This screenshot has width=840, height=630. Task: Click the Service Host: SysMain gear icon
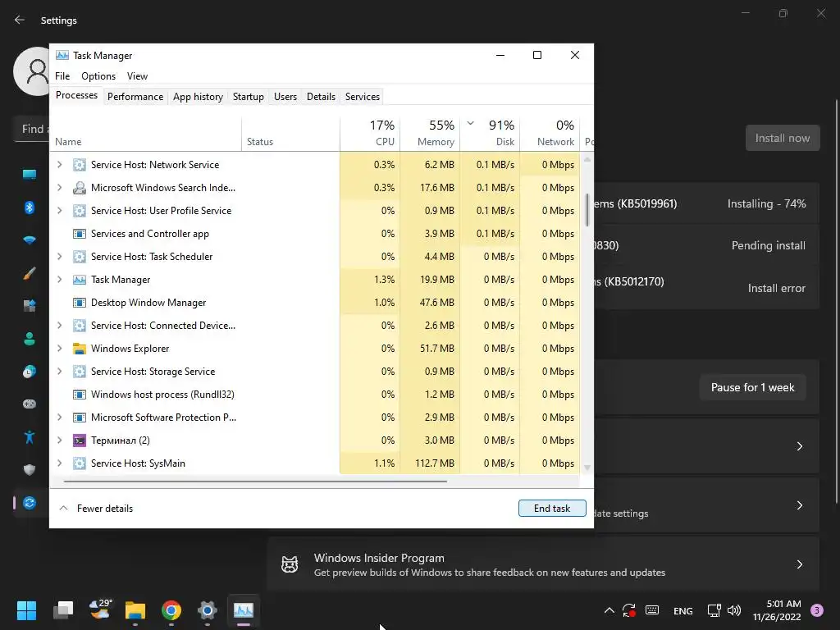(x=80, y=463)
